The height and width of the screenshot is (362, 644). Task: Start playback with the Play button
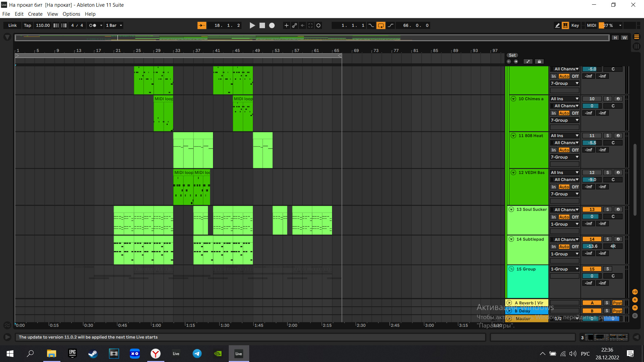[252, 25]
